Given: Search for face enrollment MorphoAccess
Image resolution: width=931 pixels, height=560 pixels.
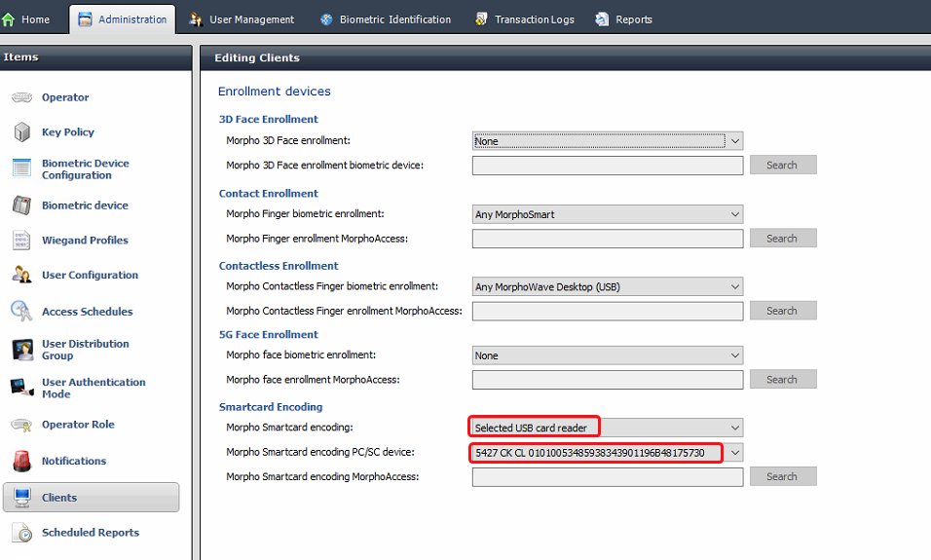Looking at the screenshot, I should pos(783,380).
